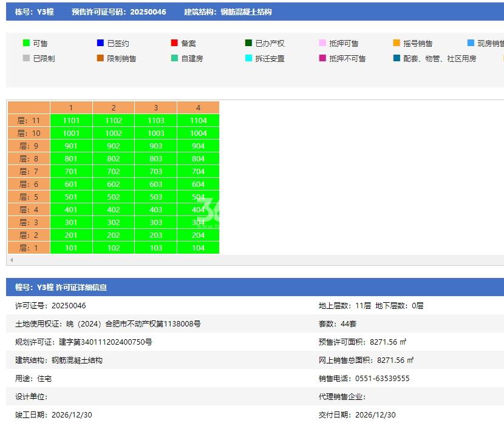504x426 pixels.
Task: Click the 土地使用权证 detail row
Action: (x=108, y=324)
